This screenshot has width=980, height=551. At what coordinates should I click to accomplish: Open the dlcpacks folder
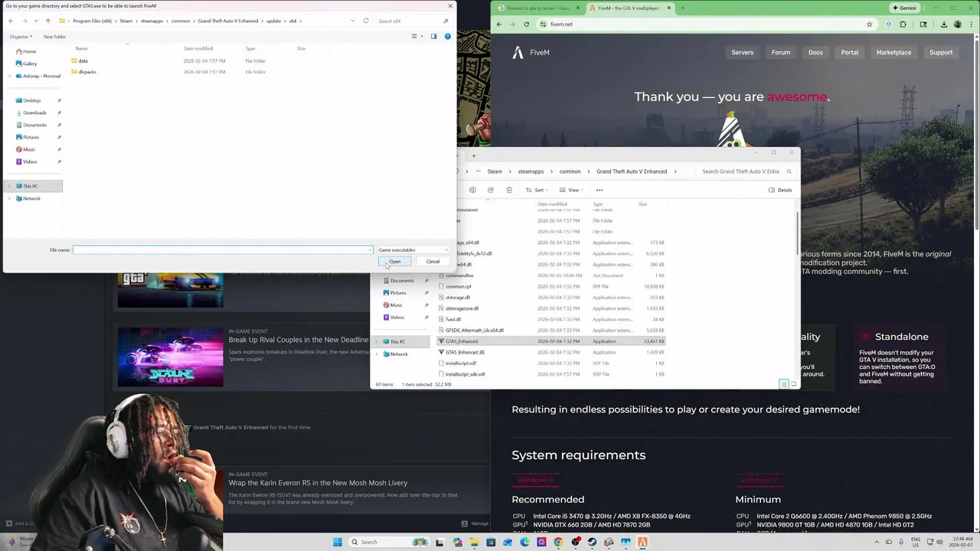(87, 72)
